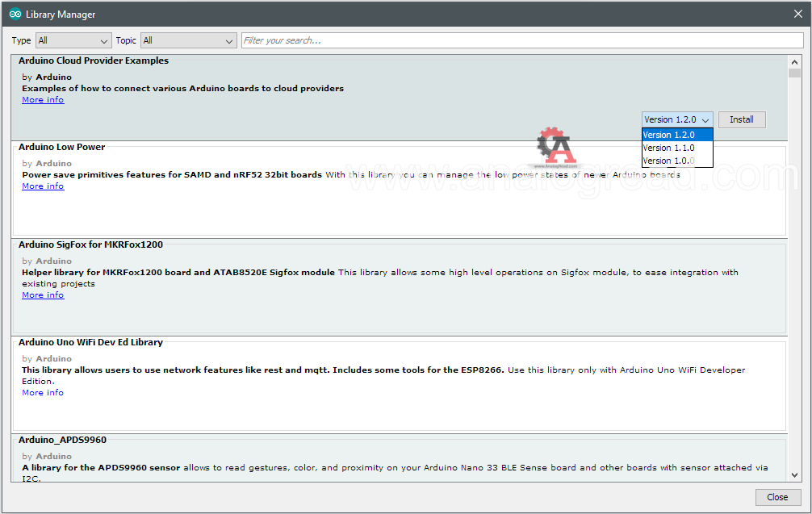812x514 pixels.
Task: Open More info for Uno WiFi Dev Ed
Action: [43, 393]
